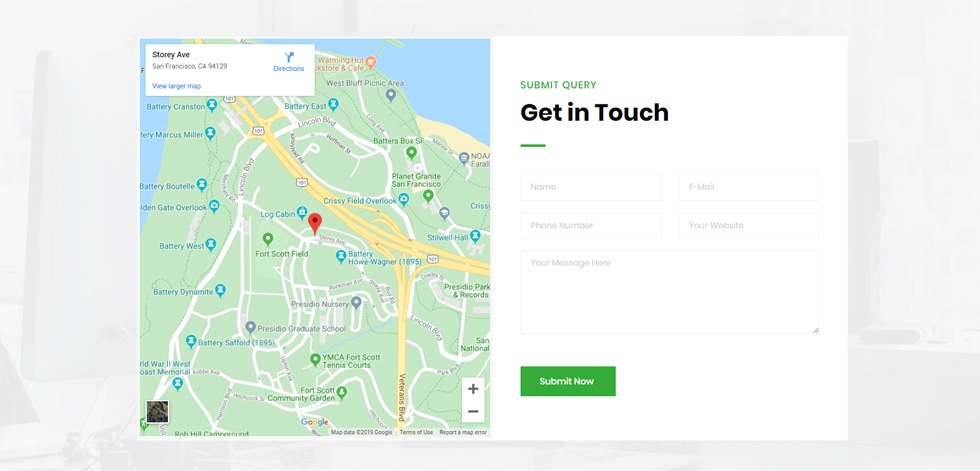Click Report a map error link
The height and width of the screenshot is (471, 980).
[463, 432]
